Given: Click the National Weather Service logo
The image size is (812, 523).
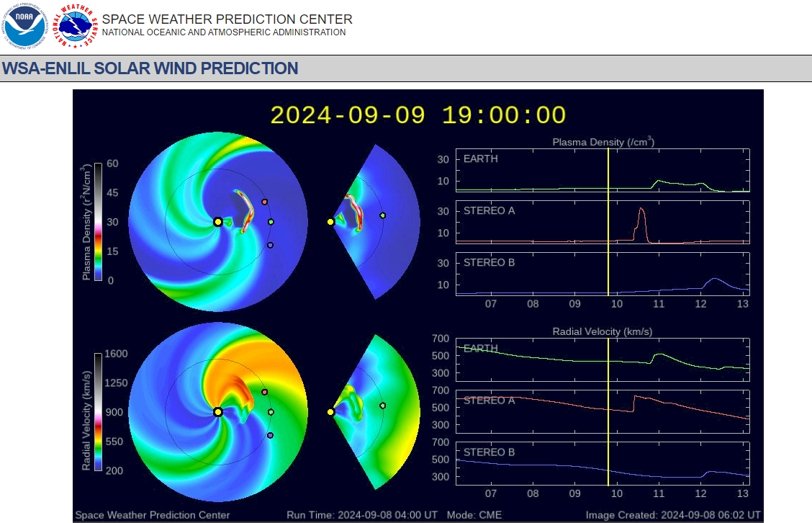Looking at the screenshot, I should (72, 23).
